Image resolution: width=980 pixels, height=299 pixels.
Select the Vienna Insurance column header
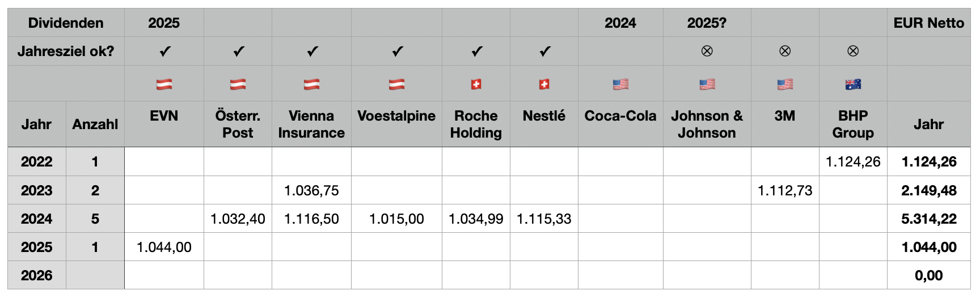(x=311, y=125)
